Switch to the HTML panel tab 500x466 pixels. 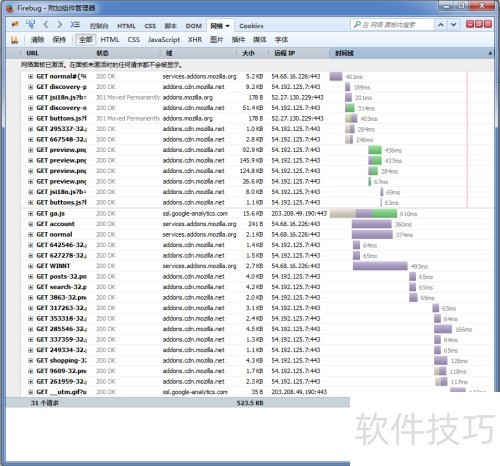tap(126, 26)
